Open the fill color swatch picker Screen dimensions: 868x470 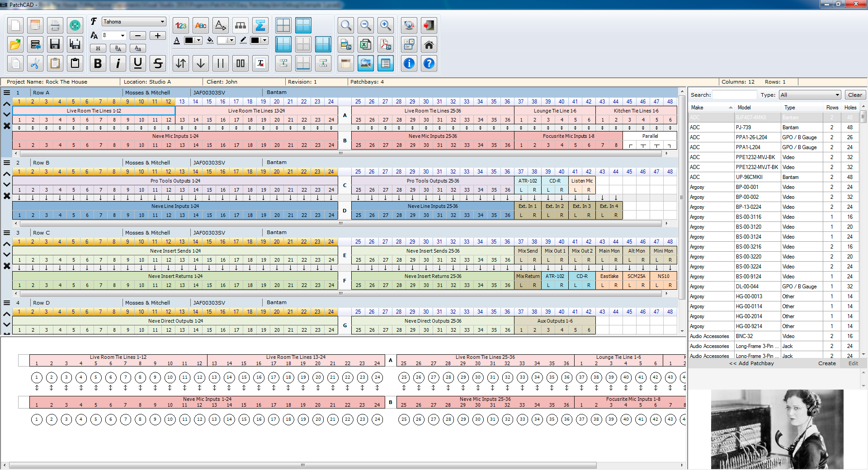point(232,40)
